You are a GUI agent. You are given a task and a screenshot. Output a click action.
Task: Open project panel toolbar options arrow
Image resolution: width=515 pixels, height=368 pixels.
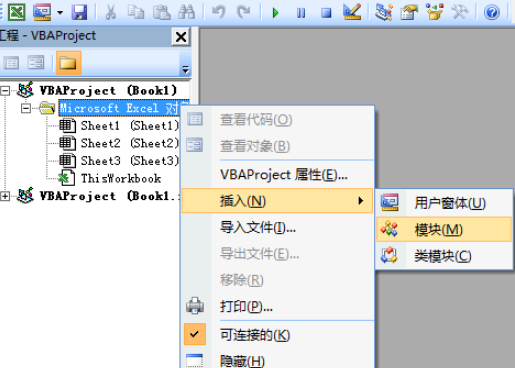(186, 69)
